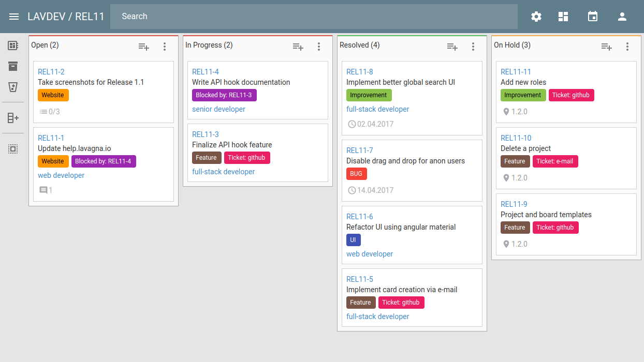Expand In Progress column options menu
Image resolution: width=644 pixels, height=362 pixels.
(x=319, y=47)
